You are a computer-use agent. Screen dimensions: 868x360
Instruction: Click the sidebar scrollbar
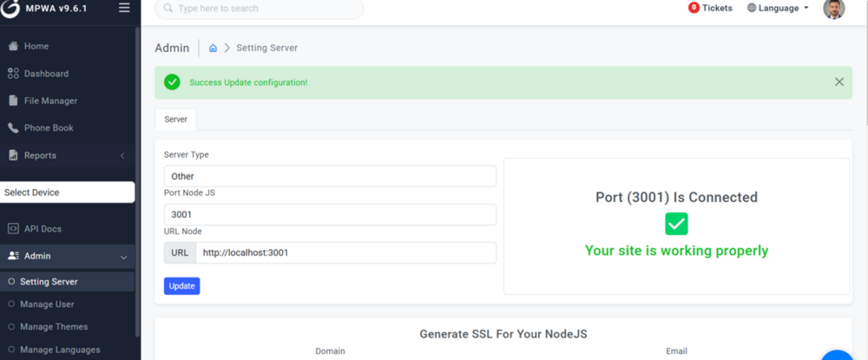click(x=137, y=182)
